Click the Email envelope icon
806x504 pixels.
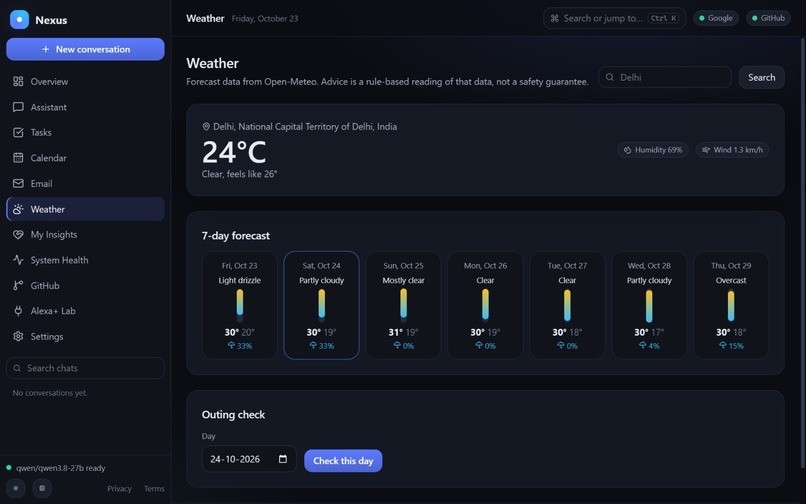pyautogui.click(x=18, y=184)
